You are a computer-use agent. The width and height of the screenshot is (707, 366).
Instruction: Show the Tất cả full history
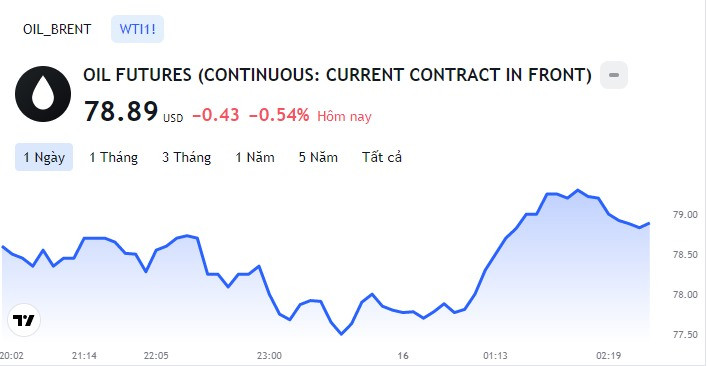tap(382, 157)
